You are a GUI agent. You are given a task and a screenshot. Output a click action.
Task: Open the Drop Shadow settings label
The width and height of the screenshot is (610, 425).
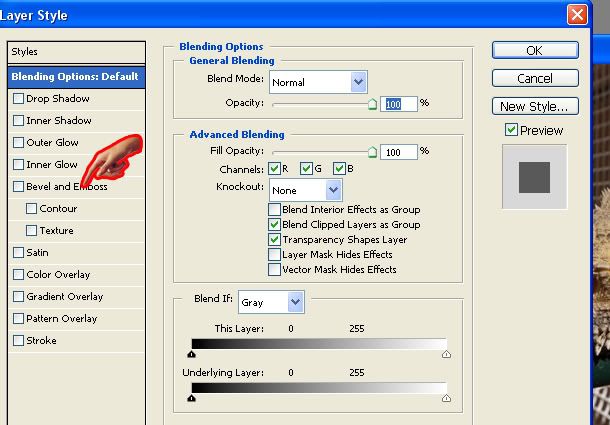coord(58,98)
